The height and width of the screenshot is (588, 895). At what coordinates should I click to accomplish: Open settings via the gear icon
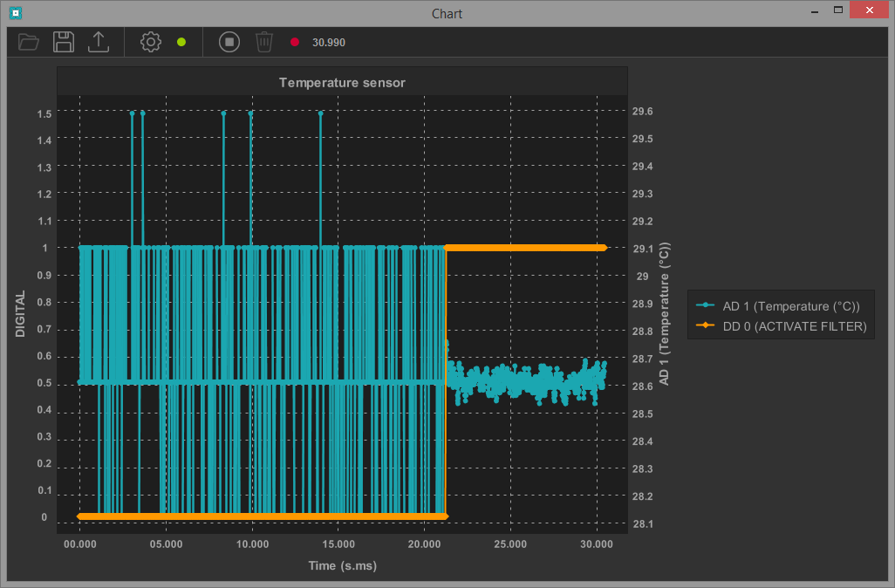pos(151,42)
